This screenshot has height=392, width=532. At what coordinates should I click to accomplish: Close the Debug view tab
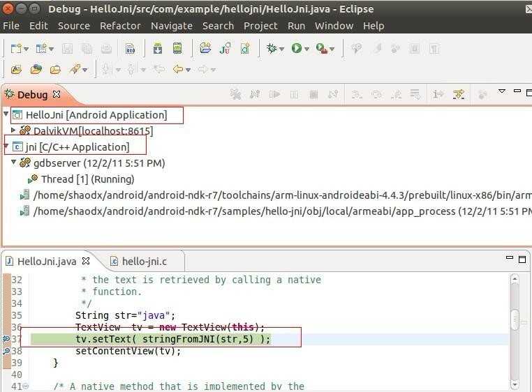(57, 94)
